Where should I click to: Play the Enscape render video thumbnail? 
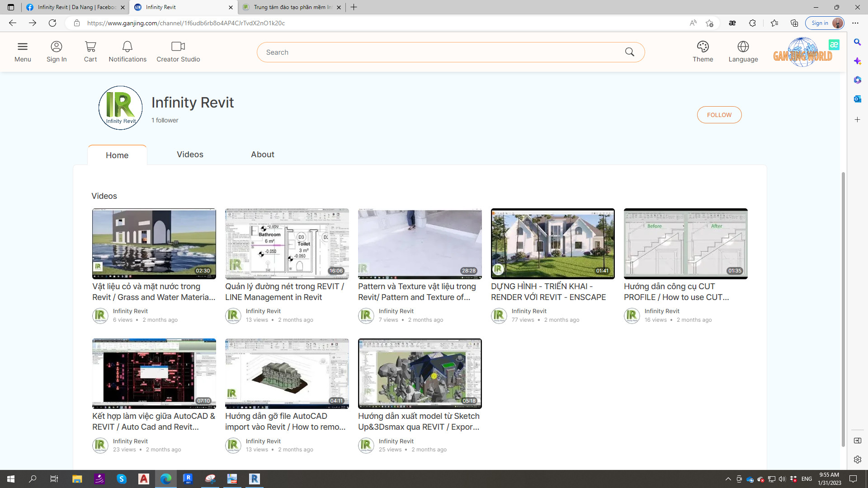[x=552, y=244]
